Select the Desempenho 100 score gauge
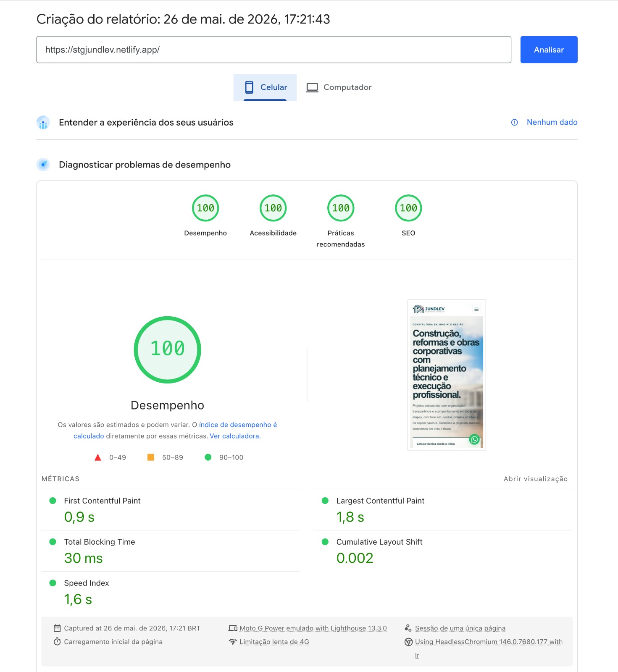Image resolution: width=618 pixels, height=672 pixels. [205, 208]
